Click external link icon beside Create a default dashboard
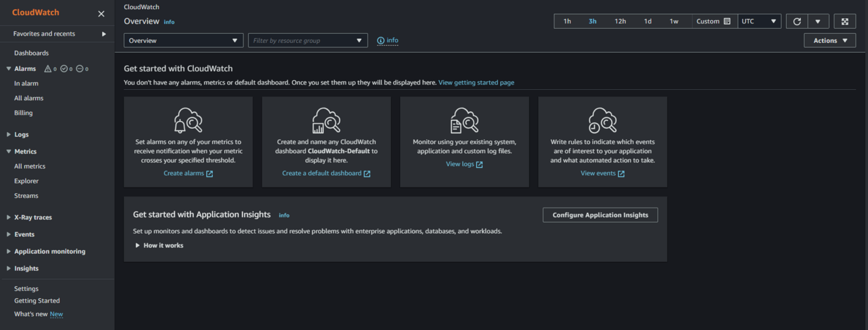This screenshot has width=868, height=330. (367, 174)
